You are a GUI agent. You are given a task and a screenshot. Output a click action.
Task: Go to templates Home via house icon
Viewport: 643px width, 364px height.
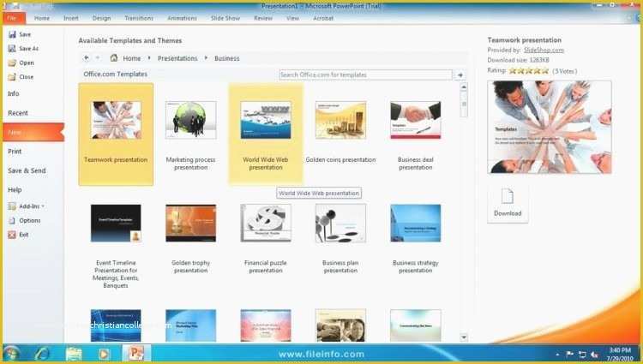(x=114, y=58)
